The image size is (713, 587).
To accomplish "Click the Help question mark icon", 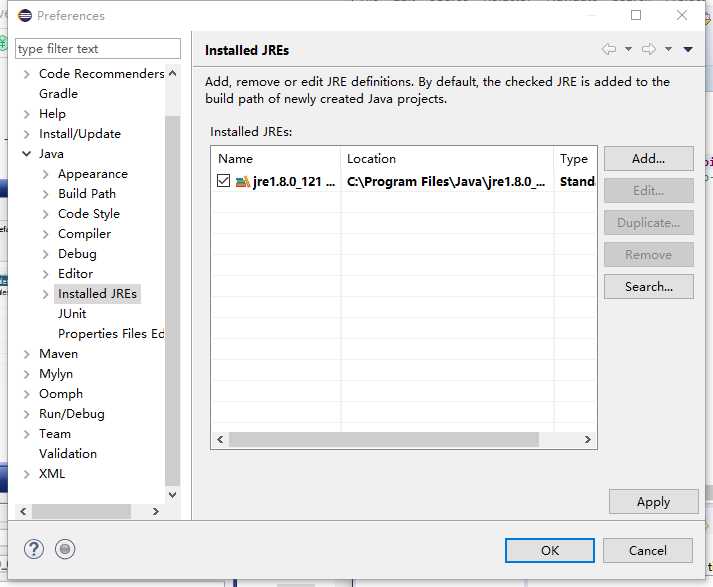I will tap(34, 549).
